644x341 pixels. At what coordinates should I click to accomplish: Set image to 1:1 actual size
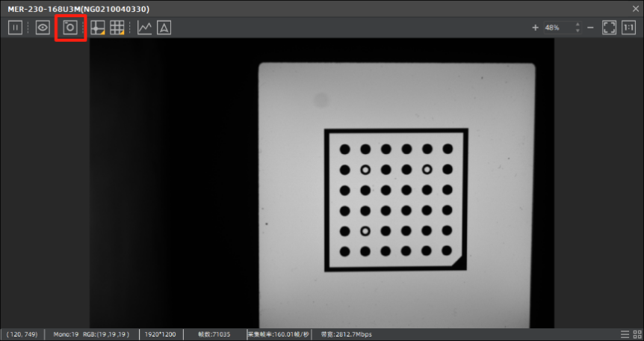(x=629, y=28)
